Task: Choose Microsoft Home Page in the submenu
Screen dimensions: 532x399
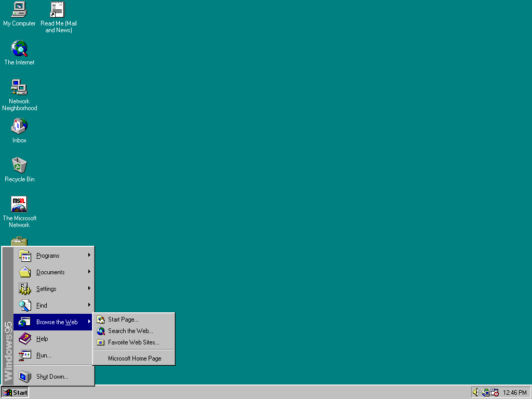Action: tap(134, 358)
